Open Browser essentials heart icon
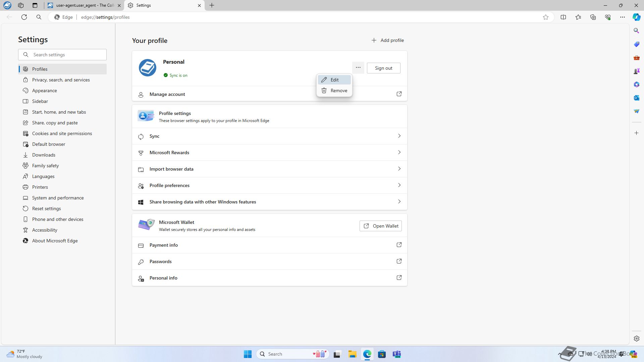 pyautogui.click(x=608, y=17)
